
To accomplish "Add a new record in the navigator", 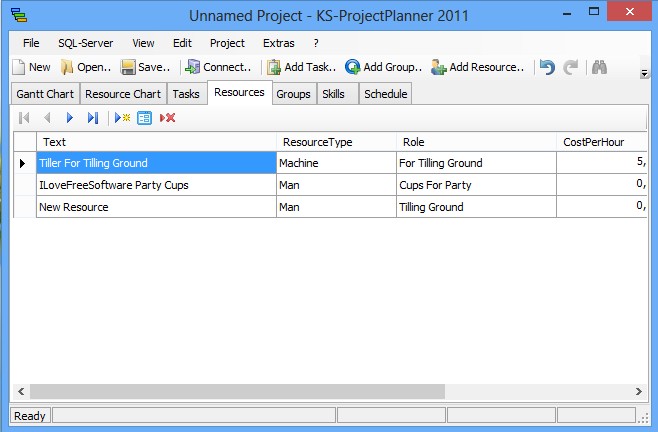I will (x=122, y=118).
